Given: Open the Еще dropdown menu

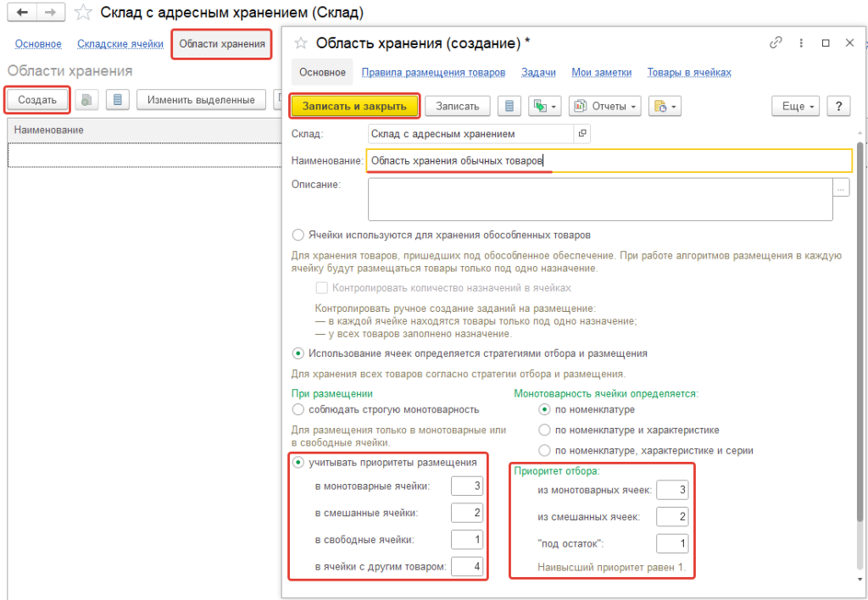Looking at the screenshot, I should 797,106.
